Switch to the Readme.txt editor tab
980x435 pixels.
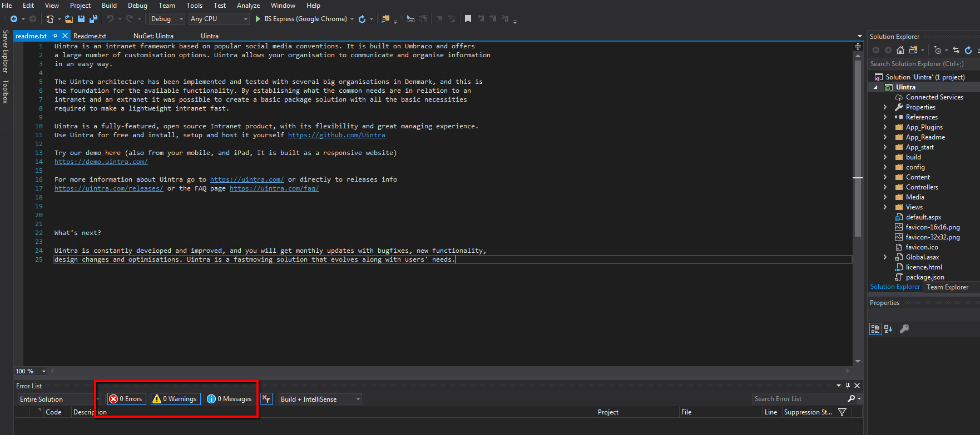(90, 36)
